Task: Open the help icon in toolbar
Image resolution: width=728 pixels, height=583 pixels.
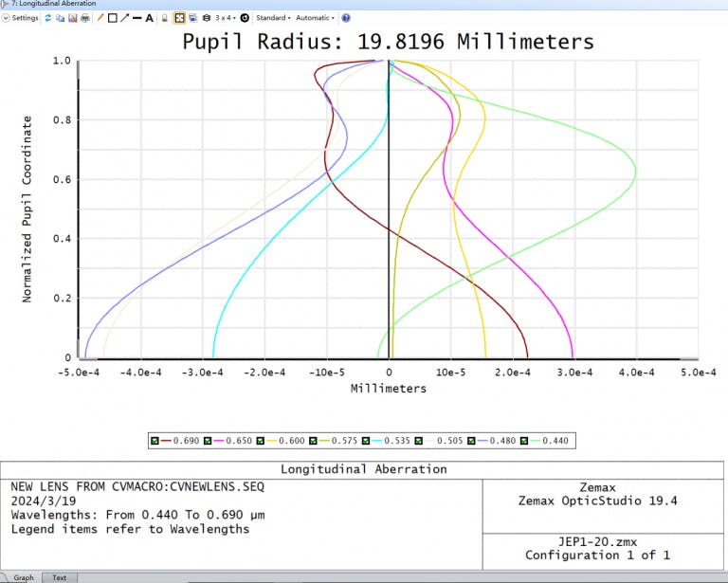Action: point(345,18)
